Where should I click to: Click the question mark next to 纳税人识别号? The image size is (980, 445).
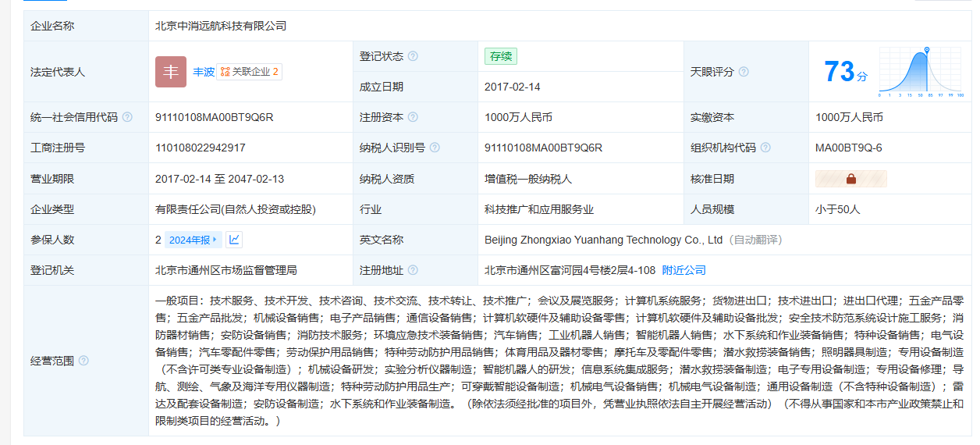click(435, 148)
